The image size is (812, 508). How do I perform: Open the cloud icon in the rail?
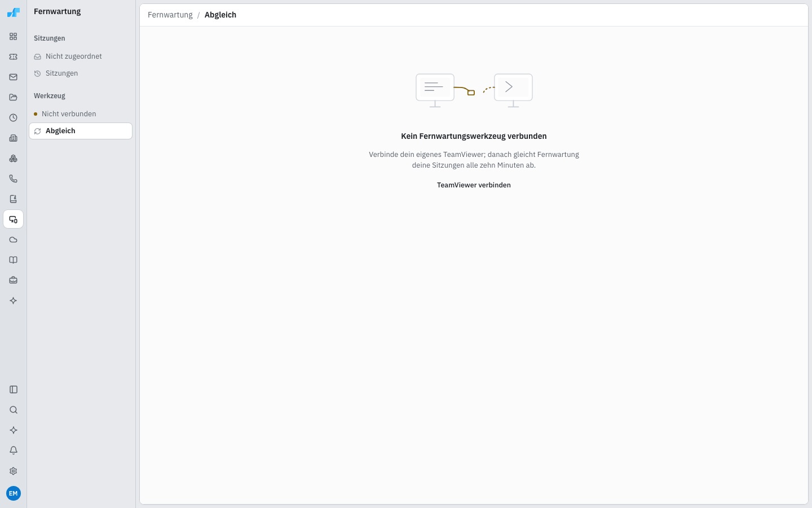13,240
